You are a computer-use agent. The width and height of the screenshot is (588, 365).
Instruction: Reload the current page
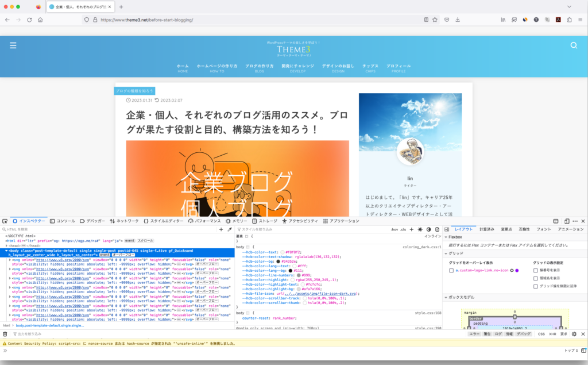[x=29, y=20]
